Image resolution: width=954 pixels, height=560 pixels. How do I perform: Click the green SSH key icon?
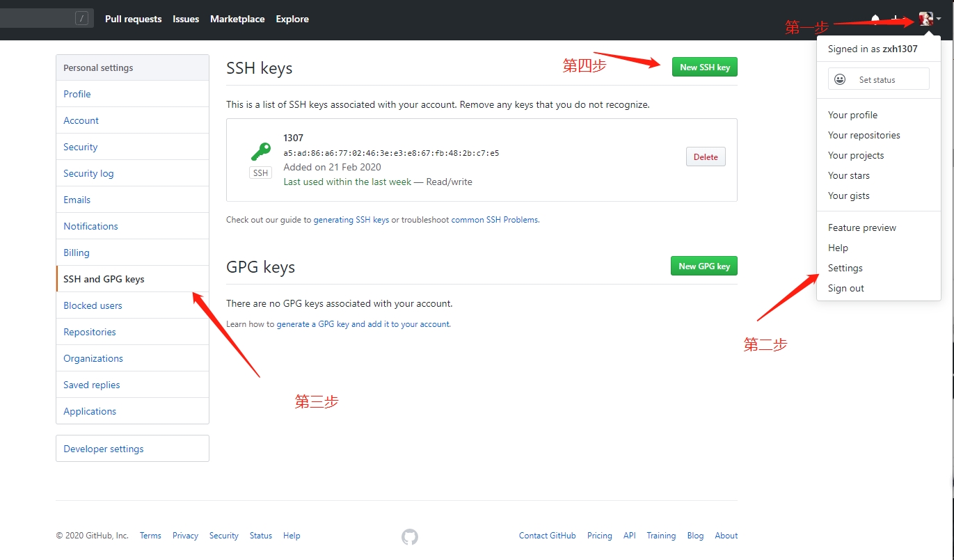coord(260,152)
